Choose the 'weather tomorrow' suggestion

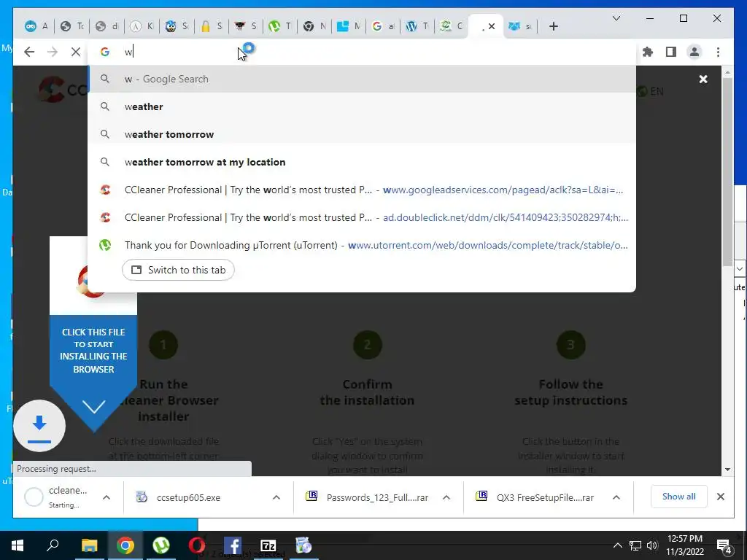[362, 134]
